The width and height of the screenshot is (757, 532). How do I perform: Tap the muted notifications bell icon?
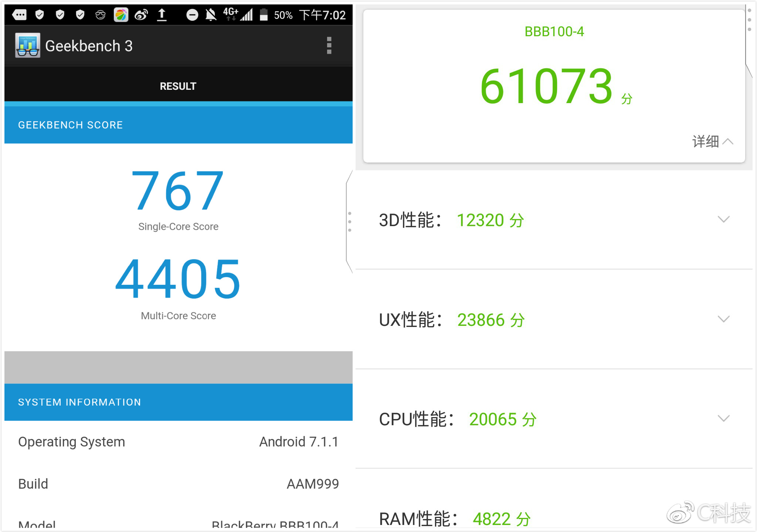coord(211,15)
